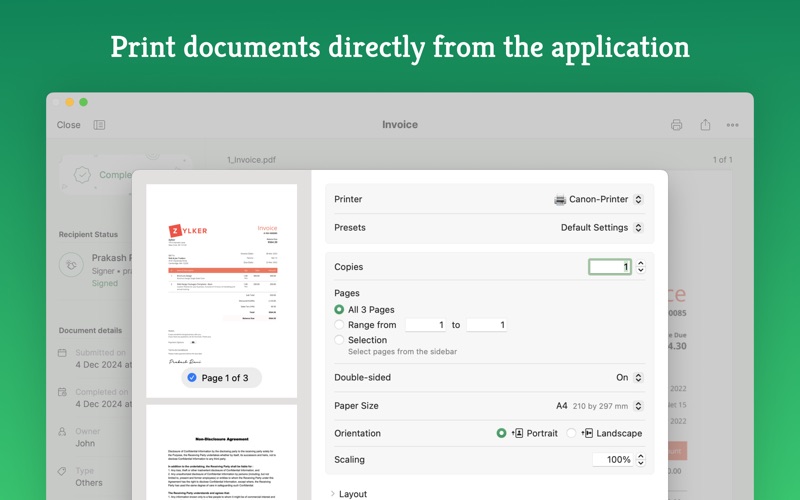Click the Close button in the toolbar
Image resolution: width=800 pixels, height=500 pixels.
point(69,125)
